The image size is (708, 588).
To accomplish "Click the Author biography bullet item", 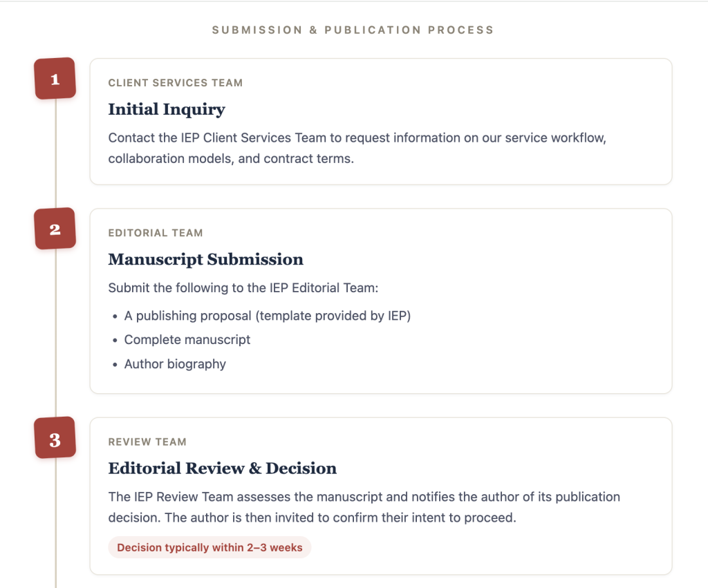I will point(175,364).
